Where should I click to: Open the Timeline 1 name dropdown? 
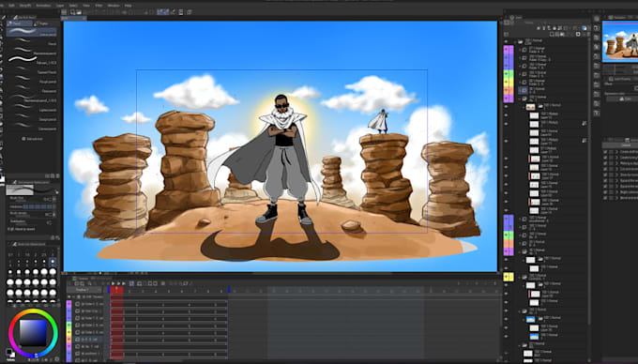(x=84, y=290)
